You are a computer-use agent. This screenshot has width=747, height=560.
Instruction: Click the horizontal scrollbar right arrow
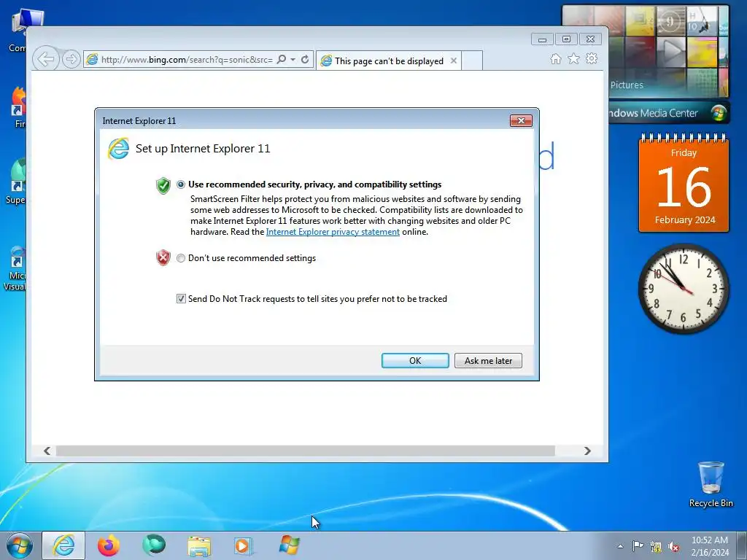pos(587,451)
